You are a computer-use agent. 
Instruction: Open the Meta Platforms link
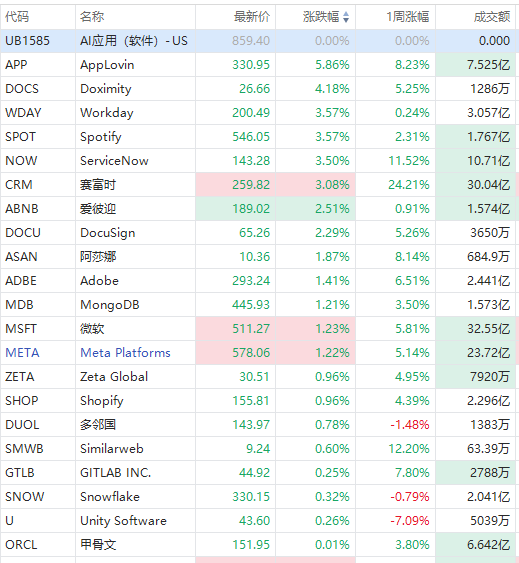point(125,353)
